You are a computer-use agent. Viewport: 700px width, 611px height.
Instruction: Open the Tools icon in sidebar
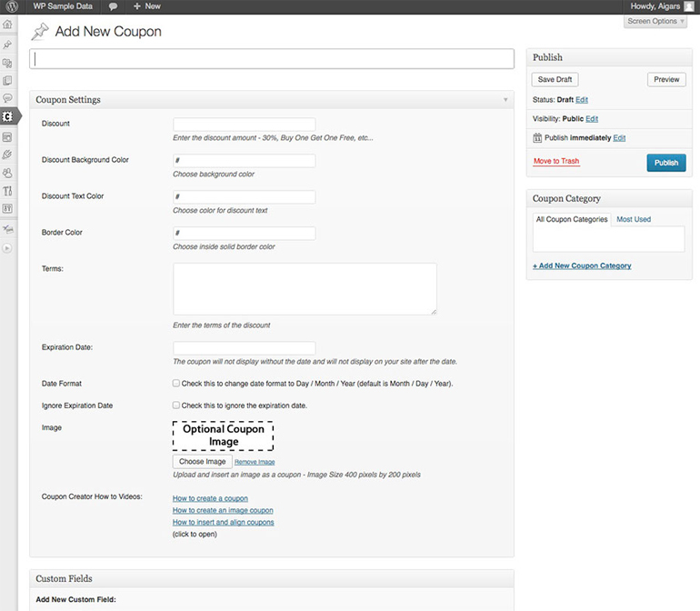click(x=8, y=191)
